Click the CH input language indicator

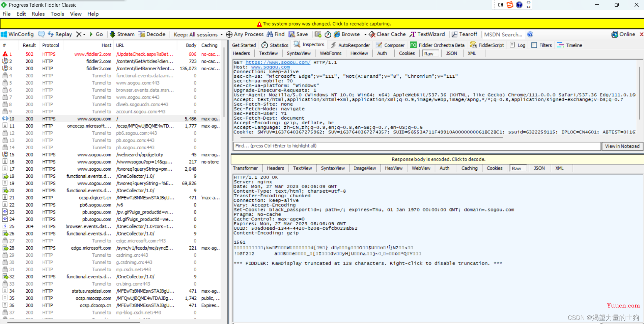pyautogui.click(x=500, y=5)
